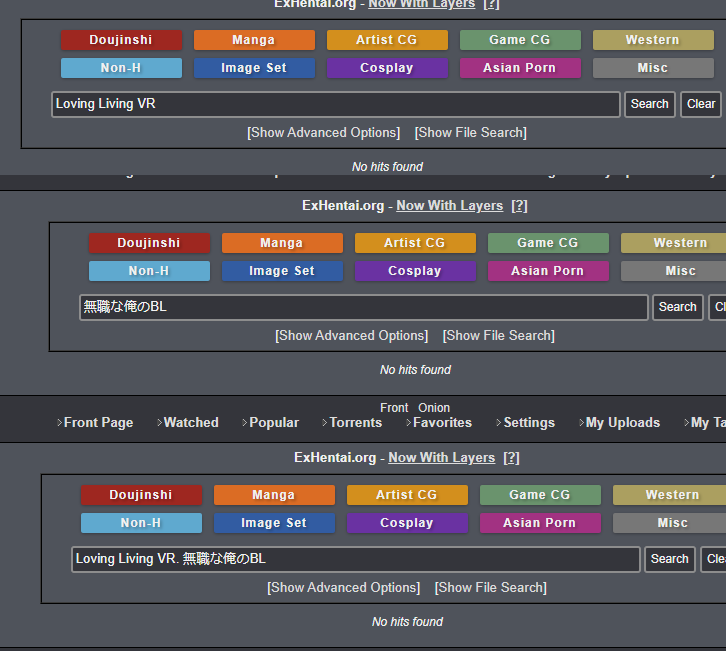Click Search next to the 'Loving Living VR' field
The height and width of the screenshot is (651, 726).
(650, 104)
